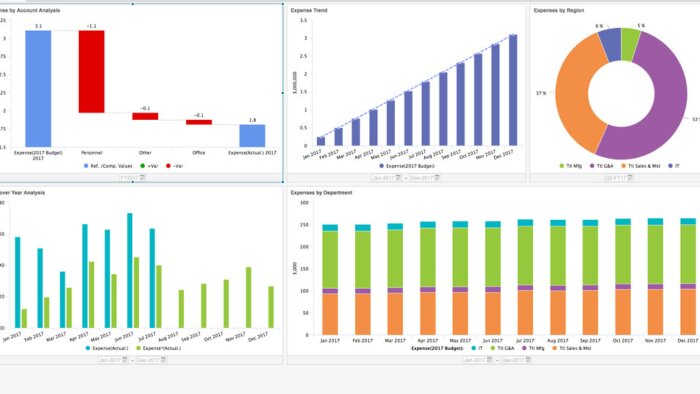Open Expense Trend end date calendar icon
The height and width of the screenshot is (394, 700).
(437, 178)
